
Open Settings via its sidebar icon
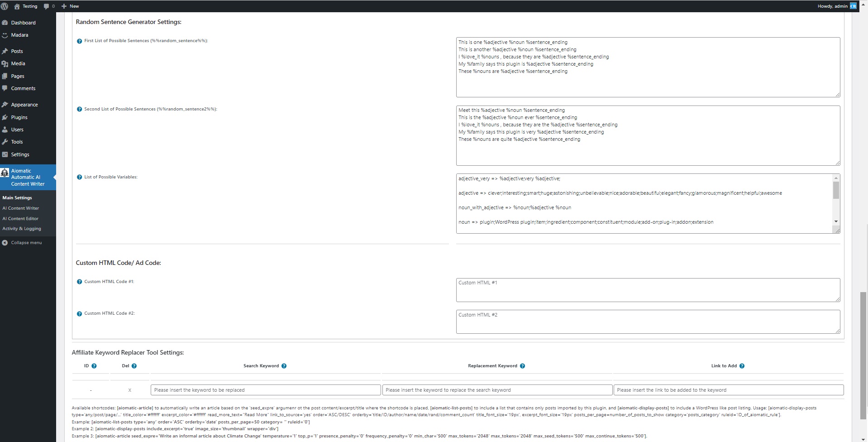(5, 154)
